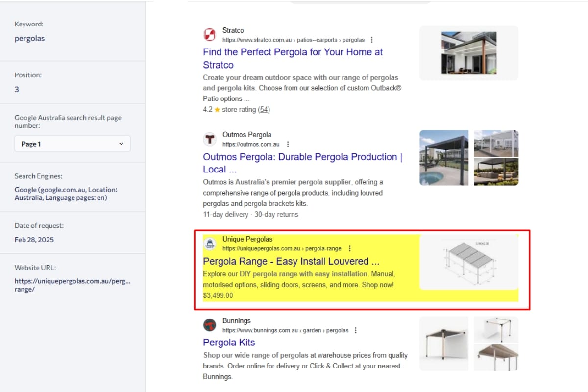Click the Unique Pergolas louvered diagram thumbnail

point(469,262)
